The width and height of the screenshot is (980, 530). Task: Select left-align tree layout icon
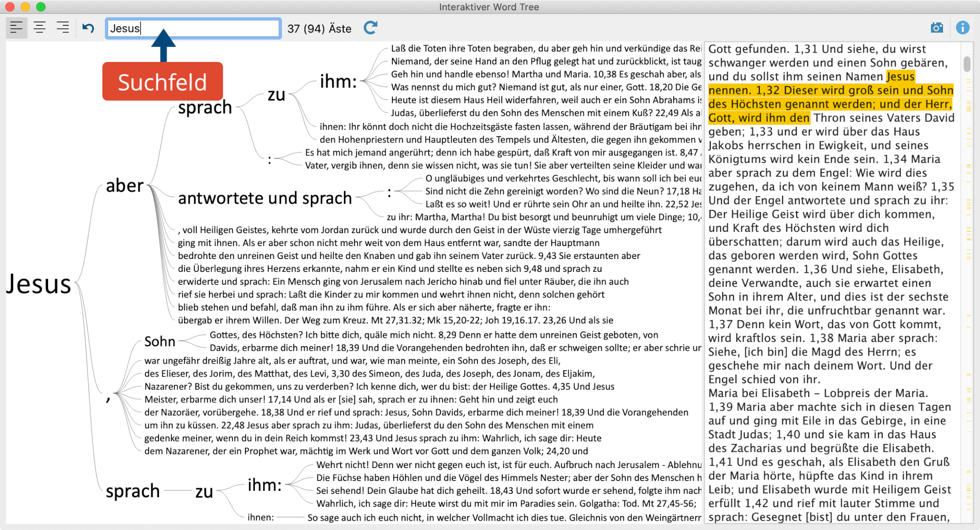(x=16, y=28)
